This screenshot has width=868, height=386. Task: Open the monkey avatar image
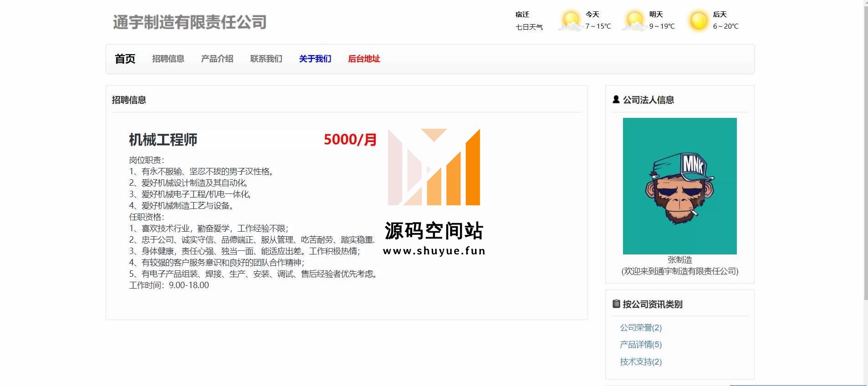[679, 186]
